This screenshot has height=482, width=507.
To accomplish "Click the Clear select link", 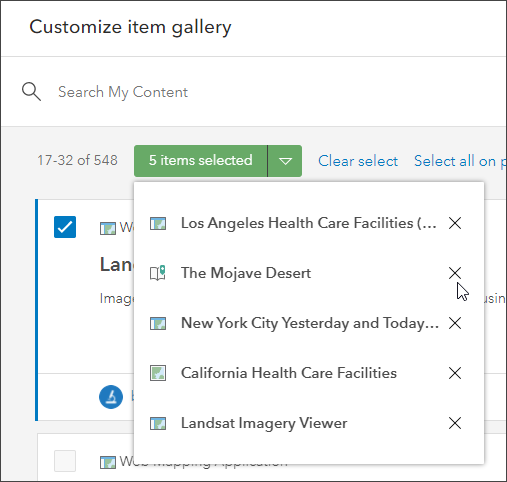I will point(358,161).
